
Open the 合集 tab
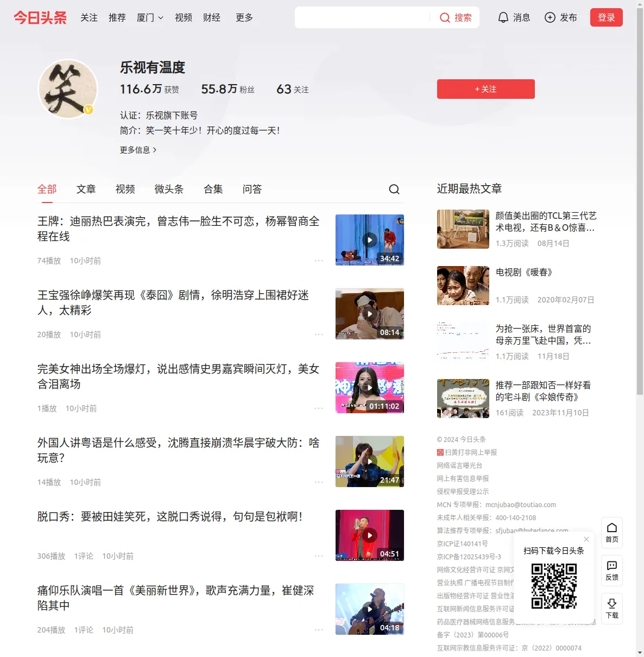(213, 189)
